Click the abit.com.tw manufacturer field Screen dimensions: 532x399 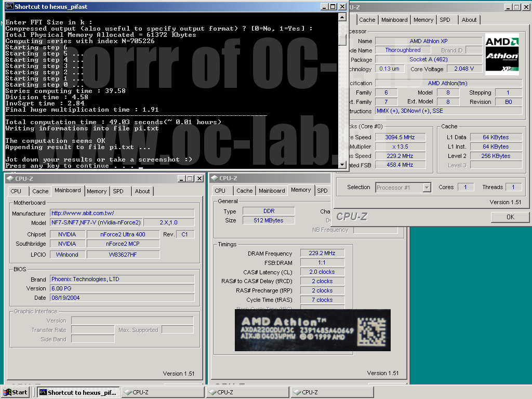[122, 213]
